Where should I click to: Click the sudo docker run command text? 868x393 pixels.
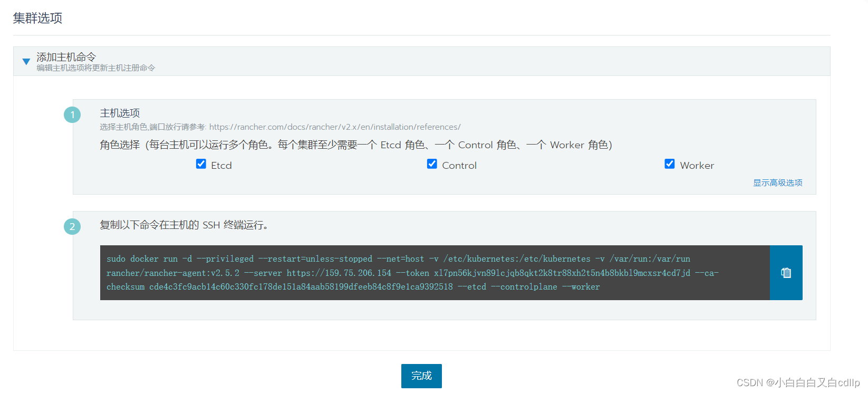coord(412,273)
